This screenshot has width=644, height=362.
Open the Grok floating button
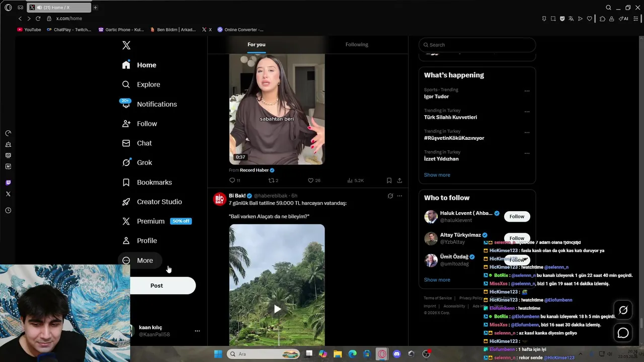pos(623,310)
